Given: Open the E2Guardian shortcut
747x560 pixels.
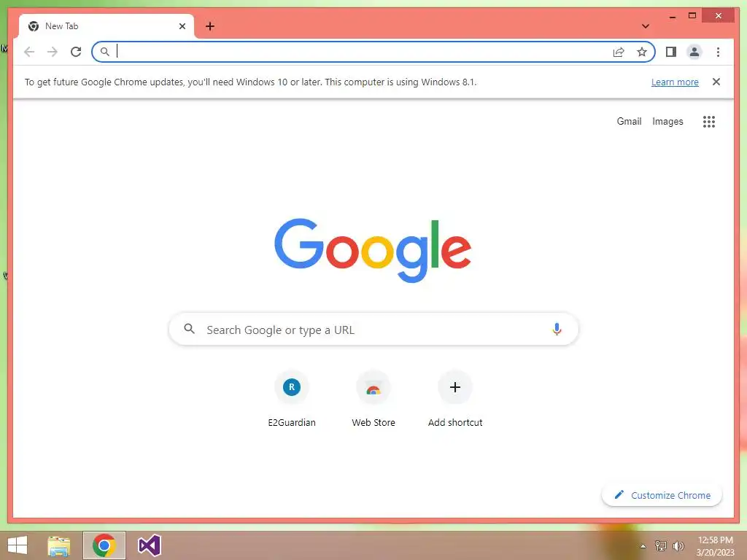Looking at the screenshot, I should pyautogui.click(x=292, y=399).
